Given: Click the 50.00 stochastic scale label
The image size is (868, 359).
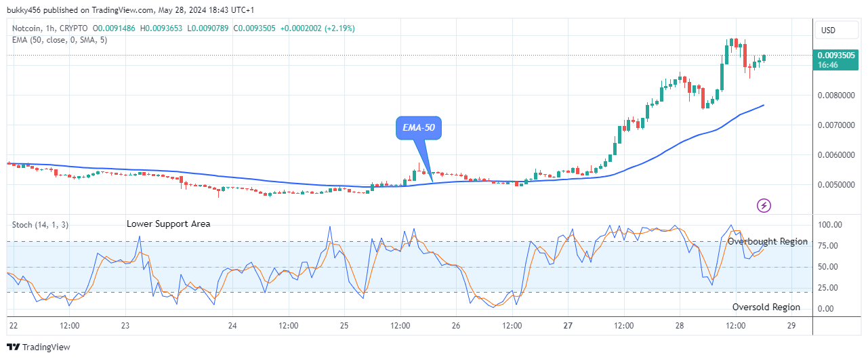Looking at the screenshot, I should coord(829,267).
